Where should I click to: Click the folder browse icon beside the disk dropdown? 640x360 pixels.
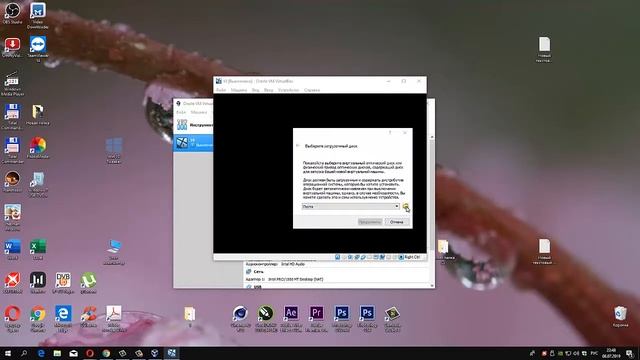tap(406, 207)
